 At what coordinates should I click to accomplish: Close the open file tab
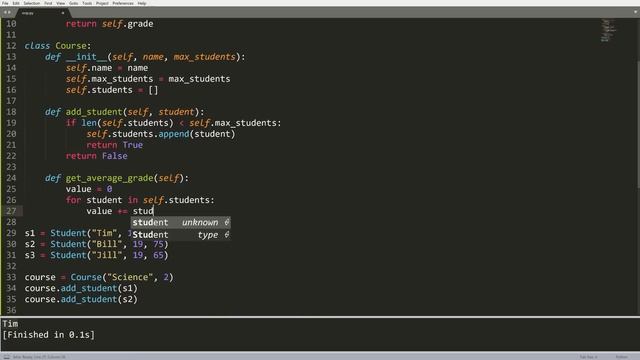[62, 13]
